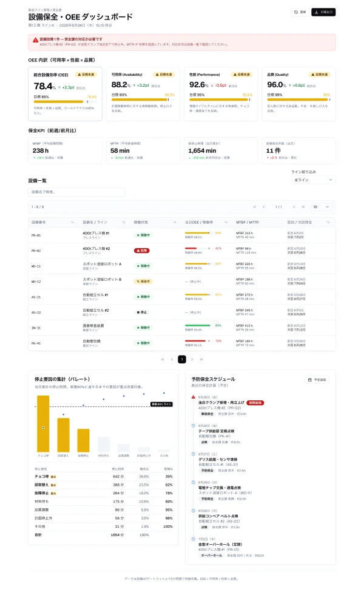Click the 目標未達 badge on Performance card
364x589 pixels.
point(241,75)
